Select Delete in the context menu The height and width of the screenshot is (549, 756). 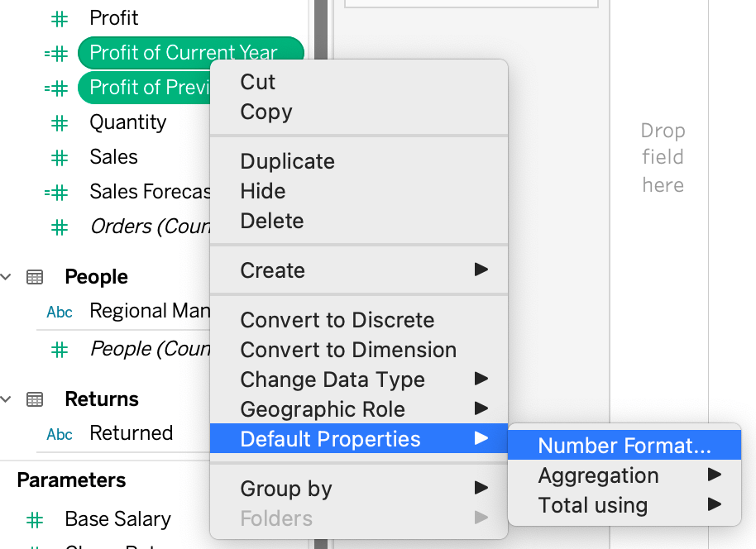click(x=271, y=221)
